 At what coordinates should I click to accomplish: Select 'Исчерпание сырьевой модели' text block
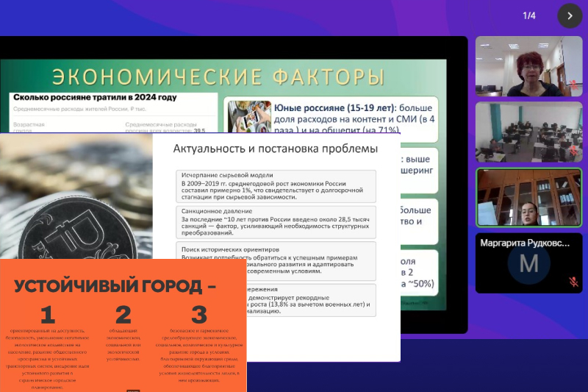[276, 187]
